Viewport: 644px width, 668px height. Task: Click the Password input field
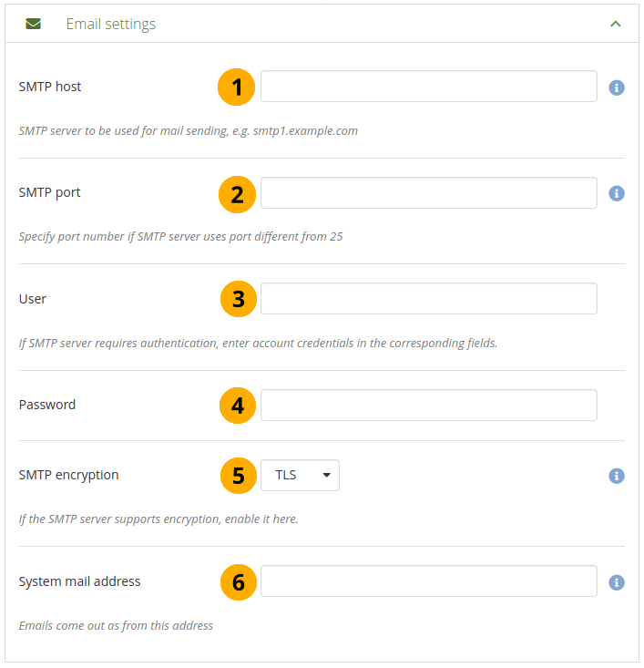pos(428,405)
